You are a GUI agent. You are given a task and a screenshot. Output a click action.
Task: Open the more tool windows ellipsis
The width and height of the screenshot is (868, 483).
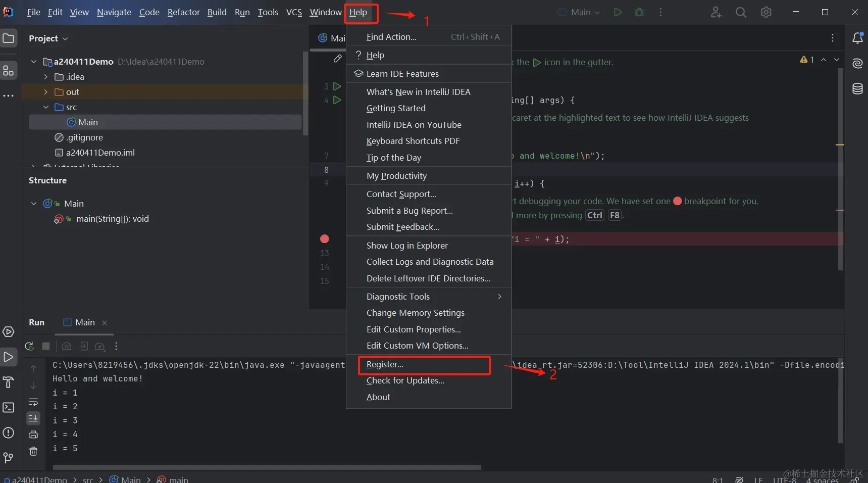tap(9, 95)
